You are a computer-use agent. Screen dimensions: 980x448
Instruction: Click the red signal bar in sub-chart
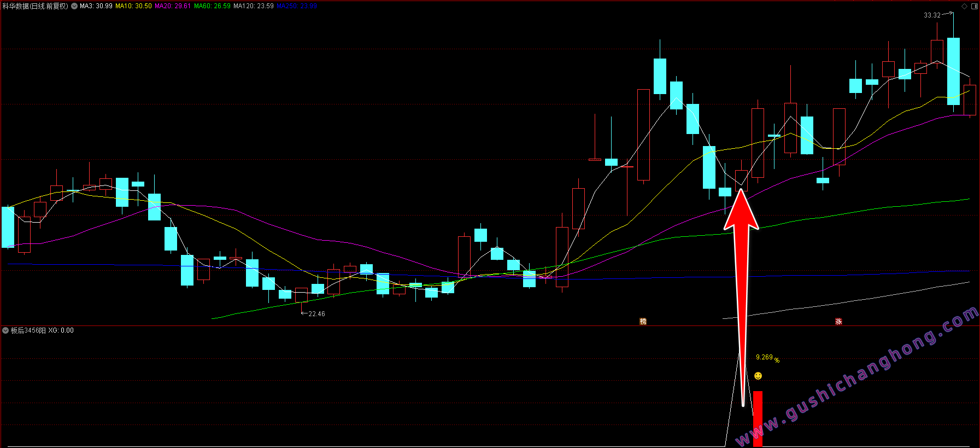[x=758, y=418]
